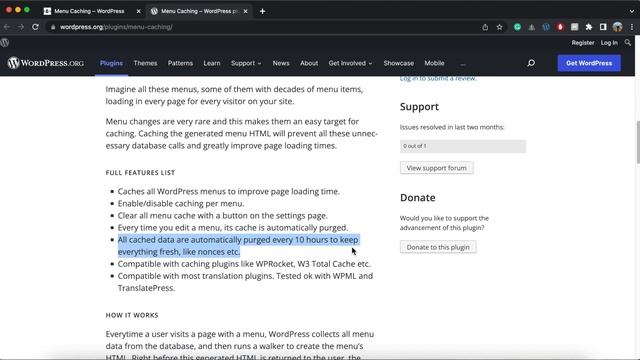Open search icon in admin bar
The height and width of the screenshot is (360, 640).
(628, 42)
